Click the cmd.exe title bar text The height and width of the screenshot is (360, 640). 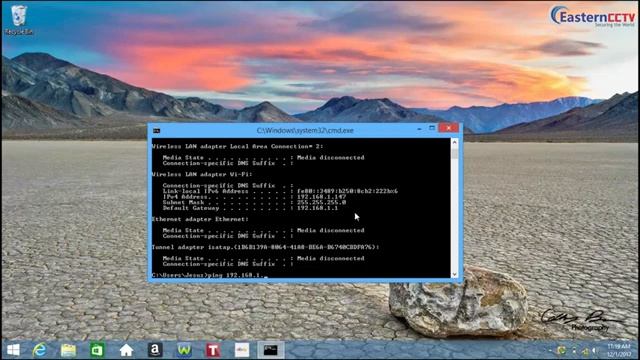(x=305, y=131)
